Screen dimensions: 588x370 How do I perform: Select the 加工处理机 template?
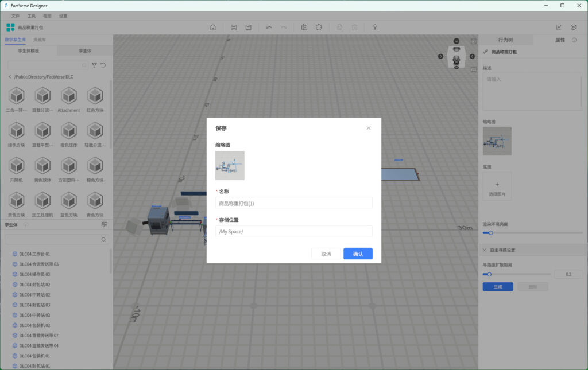[x=42, y=204]
